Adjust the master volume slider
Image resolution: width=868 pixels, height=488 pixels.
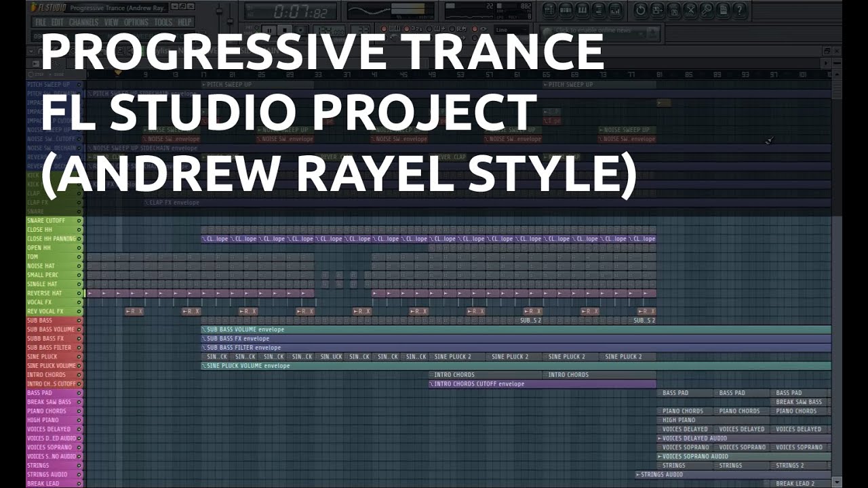[218, 9]
